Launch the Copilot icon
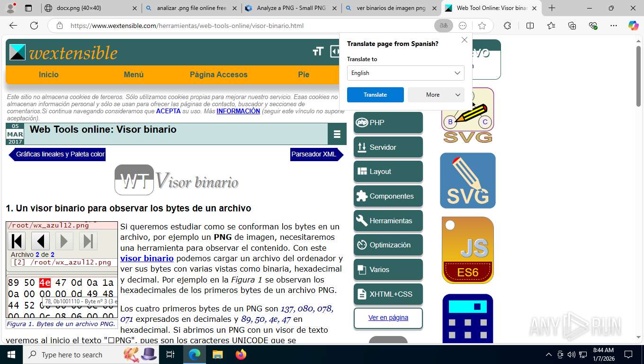 click(x=633, y=26)
